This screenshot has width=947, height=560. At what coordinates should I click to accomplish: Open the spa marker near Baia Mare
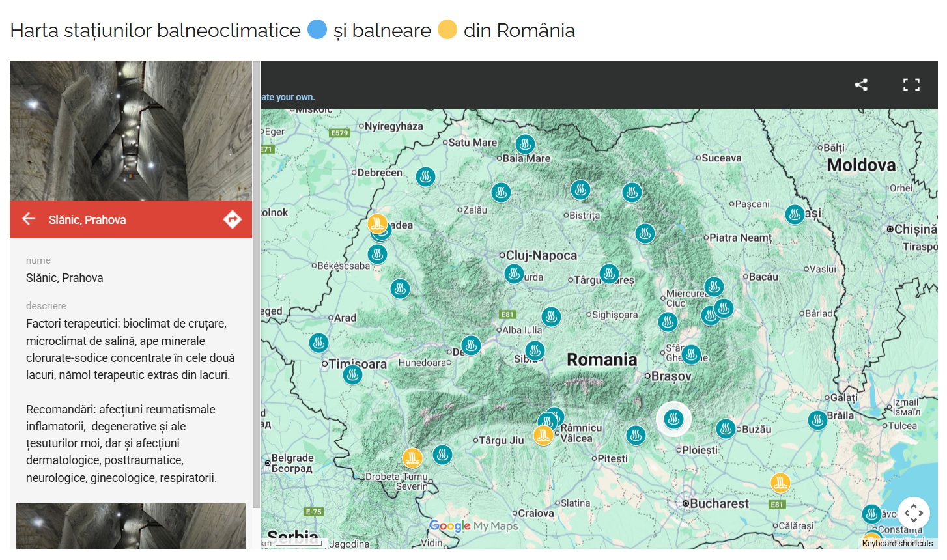[525, 144]
